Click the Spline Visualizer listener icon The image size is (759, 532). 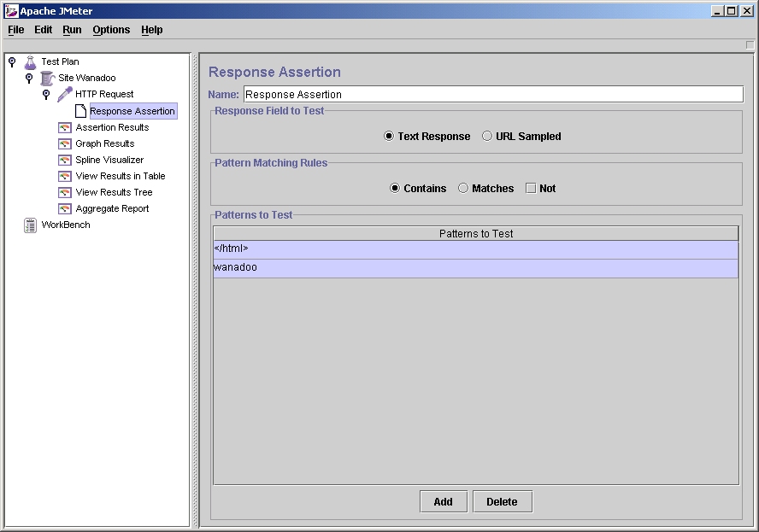tap(64, 160)
